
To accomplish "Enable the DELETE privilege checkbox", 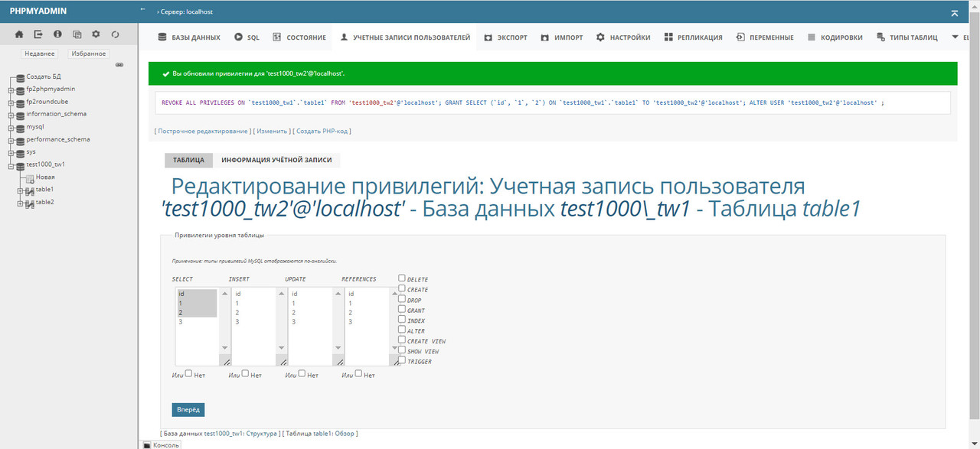I will tap(402, 278).
